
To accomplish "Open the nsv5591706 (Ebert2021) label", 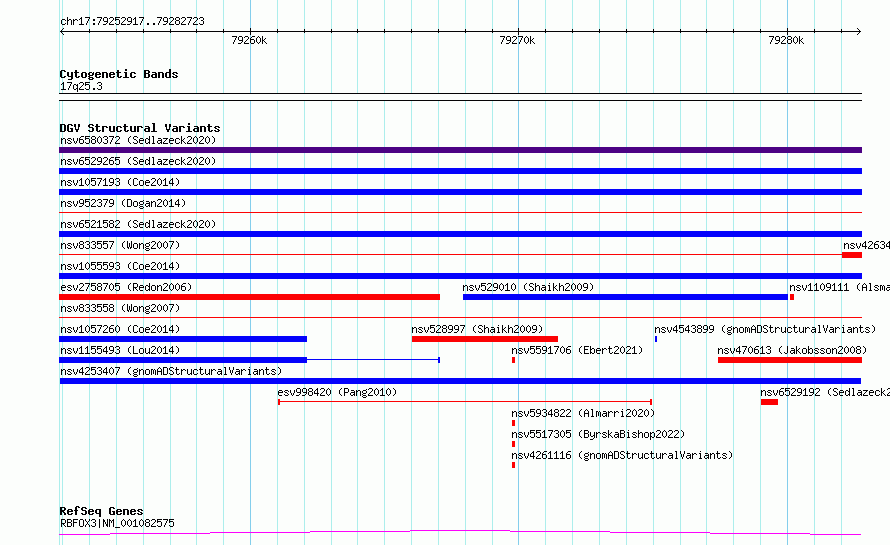I will tap(577, 350).
